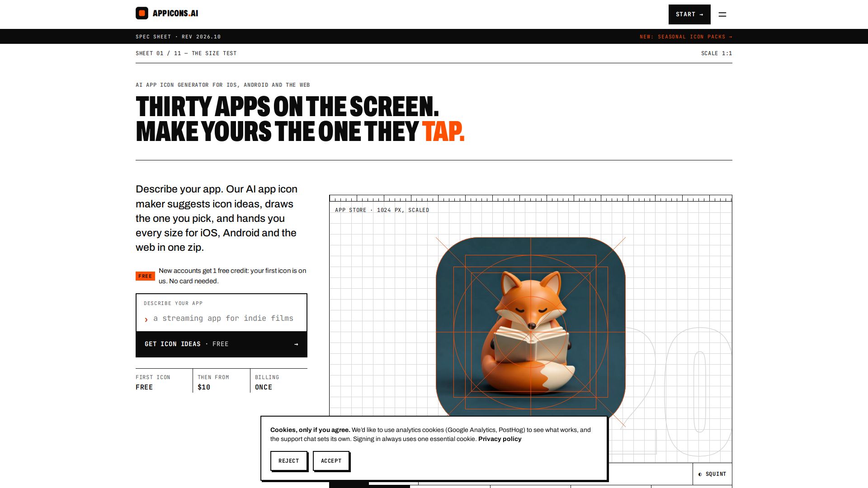Image resolution: width=868 pixels, height=488 pixels.
Task: Accept analytics cookies
Action: 331,461
